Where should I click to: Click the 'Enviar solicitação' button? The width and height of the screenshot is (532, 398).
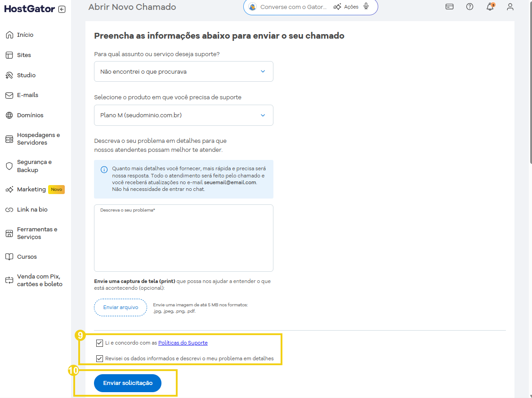coord(128,383)
